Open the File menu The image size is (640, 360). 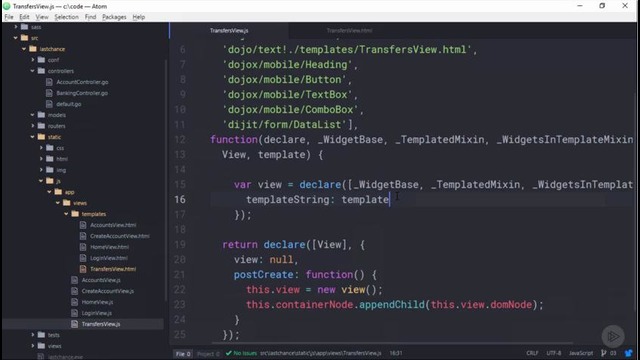click(x=9, y=17)
